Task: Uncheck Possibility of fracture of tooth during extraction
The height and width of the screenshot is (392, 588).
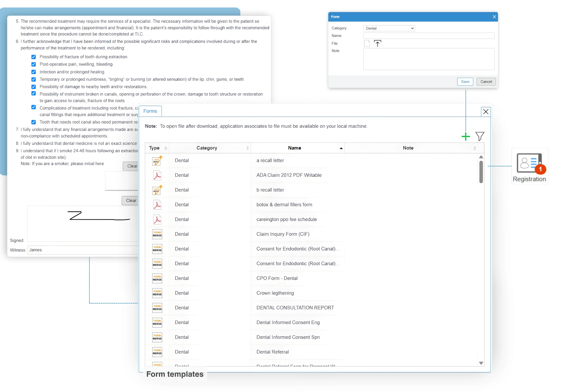Action: [33, 57]
